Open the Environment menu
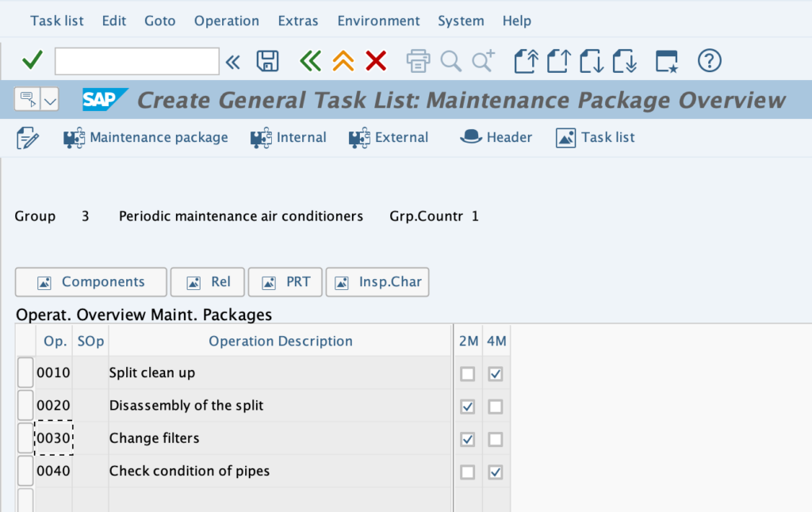Viewport: 812px width, 512px height. (378, 21)
